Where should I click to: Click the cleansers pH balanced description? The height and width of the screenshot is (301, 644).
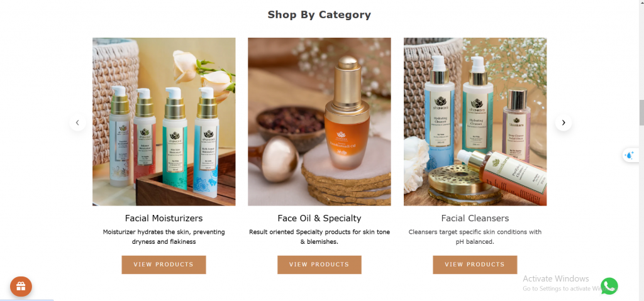475,237
